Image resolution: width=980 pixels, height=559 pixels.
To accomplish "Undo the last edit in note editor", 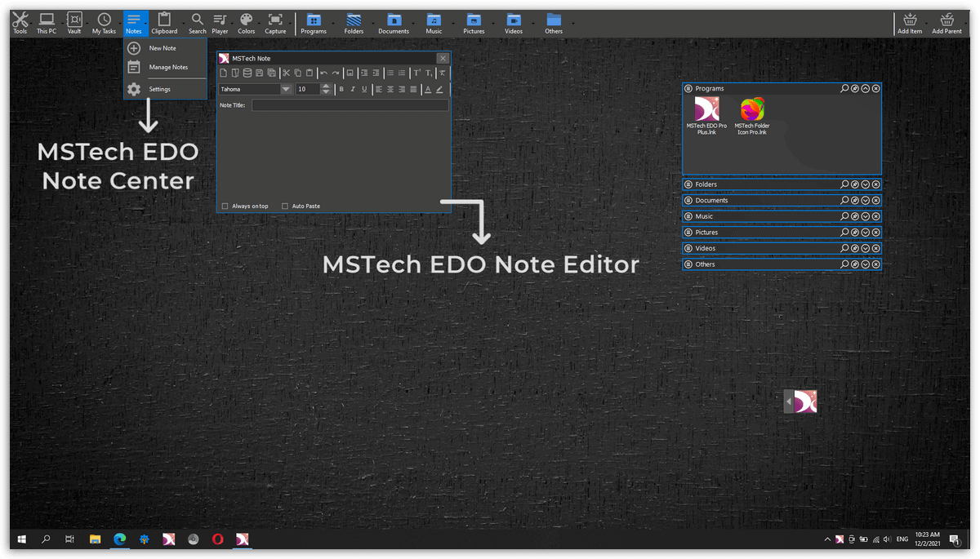I will pos(324,73).
